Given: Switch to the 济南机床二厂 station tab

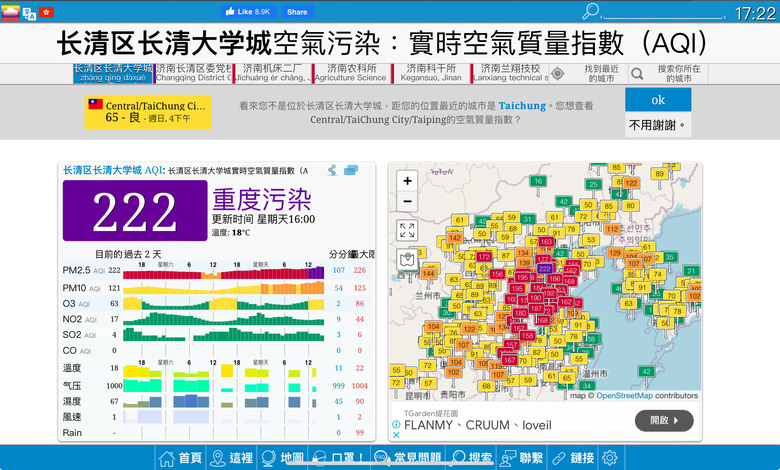Looking at the screenshot, I should (272, 73).
